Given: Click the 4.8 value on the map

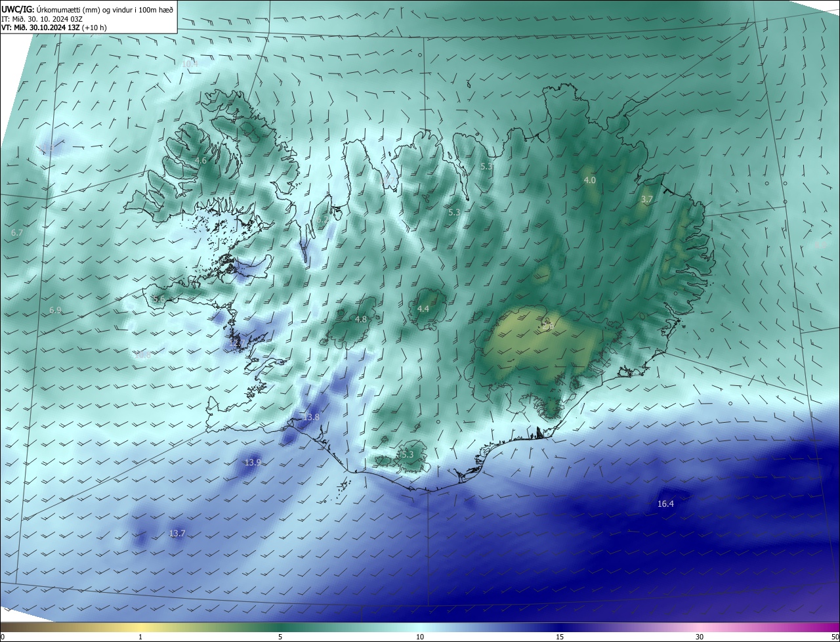Looking at the screenshot, I should (x=361, y=319).
